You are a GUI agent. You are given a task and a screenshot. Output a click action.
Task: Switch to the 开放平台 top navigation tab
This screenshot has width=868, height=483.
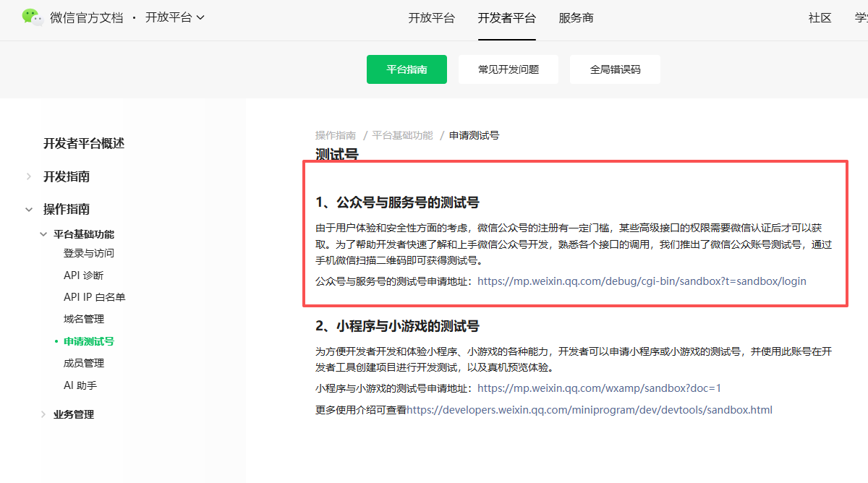[431, 18]
